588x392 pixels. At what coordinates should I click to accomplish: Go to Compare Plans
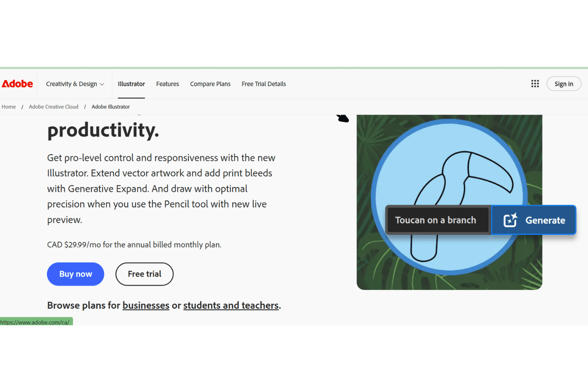(210, 84)
